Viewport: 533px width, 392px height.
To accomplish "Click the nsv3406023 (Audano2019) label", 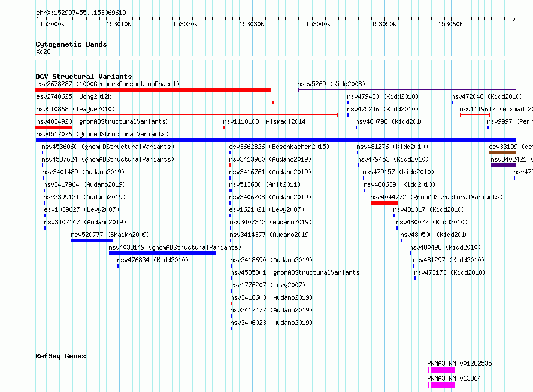I will coord(271,323).
